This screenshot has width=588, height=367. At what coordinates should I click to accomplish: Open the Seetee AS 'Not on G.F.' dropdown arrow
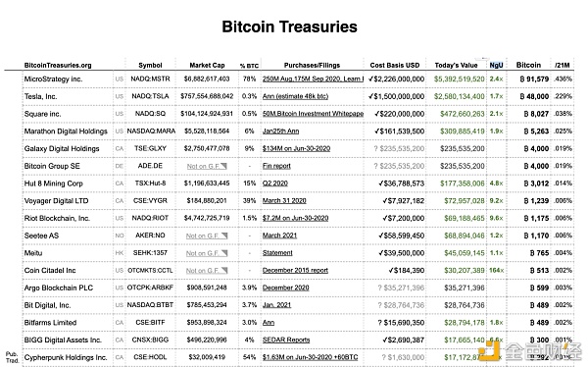point(223,236)
